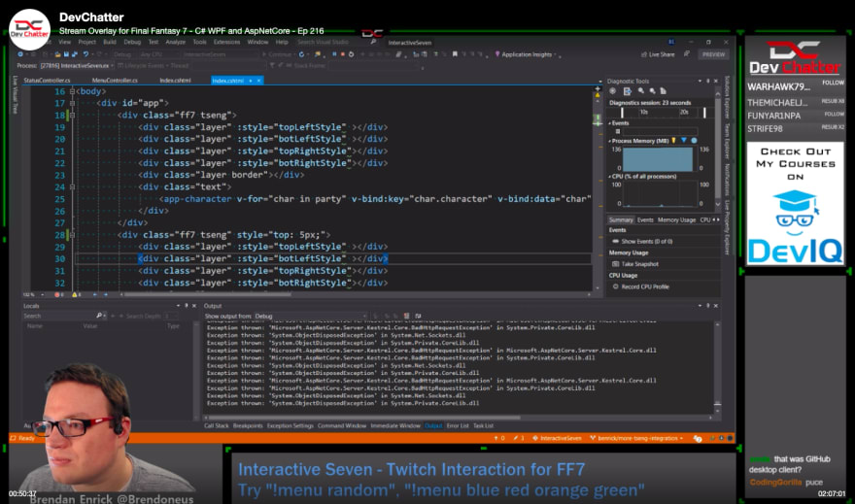Collapse the text div on line 24
This screenshot has width=855, height=504.
(72, 186)
